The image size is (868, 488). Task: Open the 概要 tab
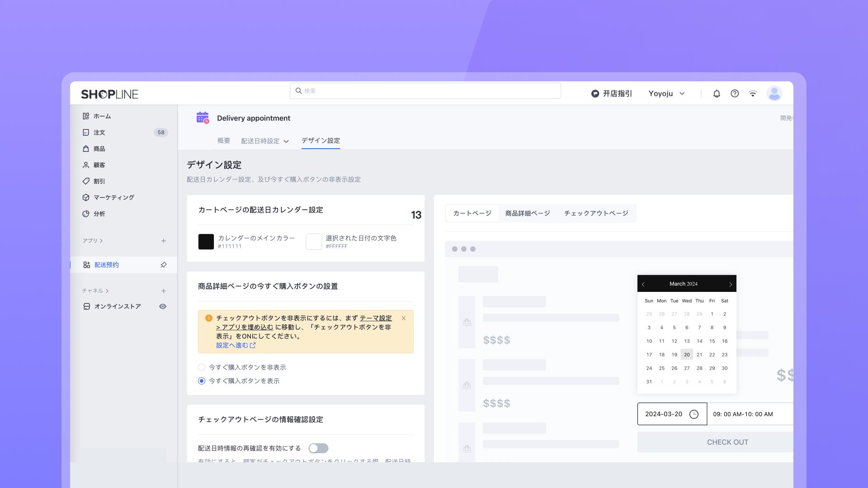click(x=224, y=141)
